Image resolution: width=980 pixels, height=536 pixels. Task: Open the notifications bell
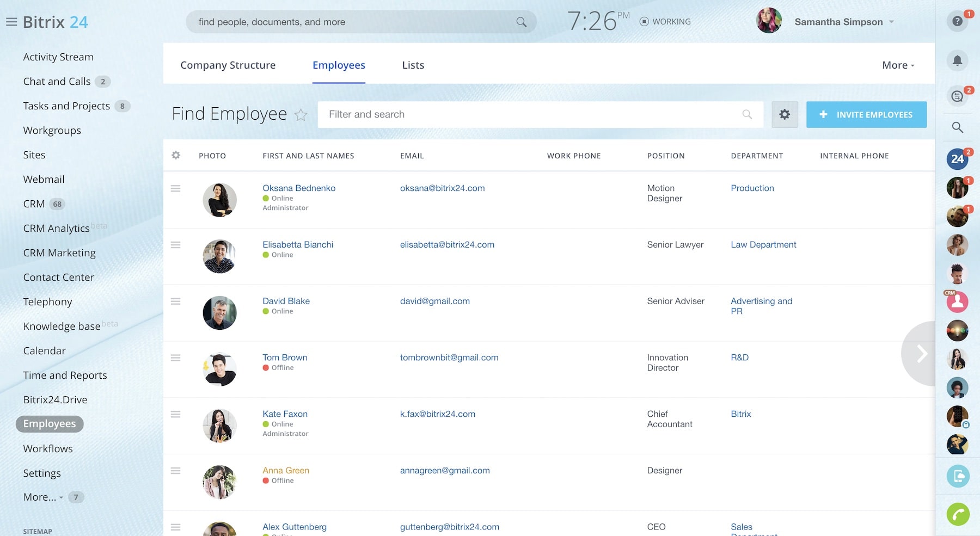coord(957,60)
